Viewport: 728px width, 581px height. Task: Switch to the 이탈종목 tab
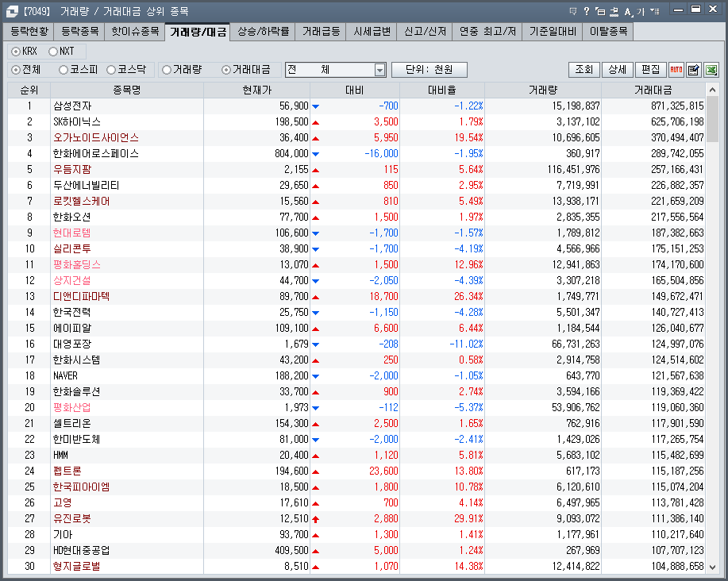(608, 32)
